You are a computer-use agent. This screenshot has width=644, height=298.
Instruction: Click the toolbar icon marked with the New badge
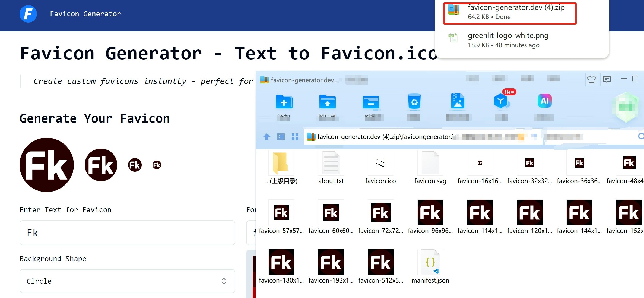[501, 102]
